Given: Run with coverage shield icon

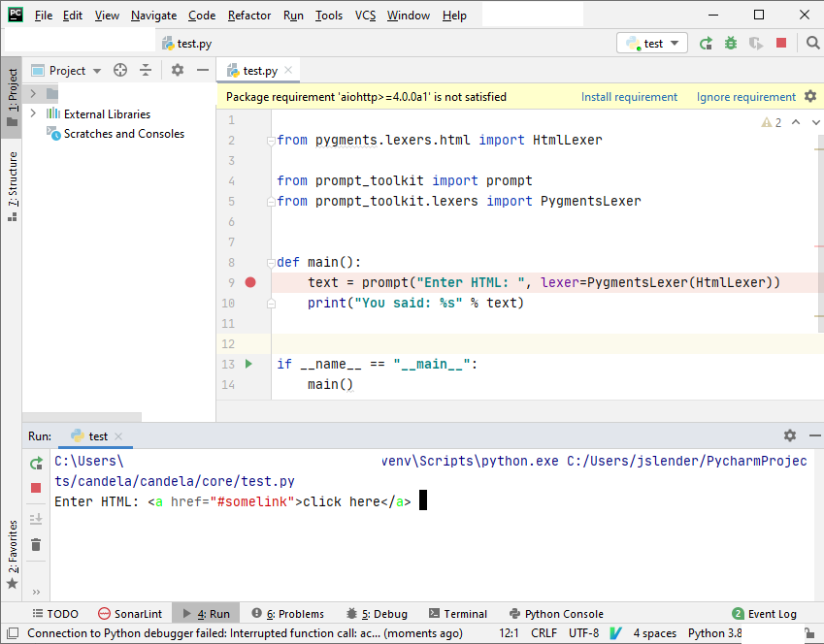Looking at the screenshot, I should (756, 43).
